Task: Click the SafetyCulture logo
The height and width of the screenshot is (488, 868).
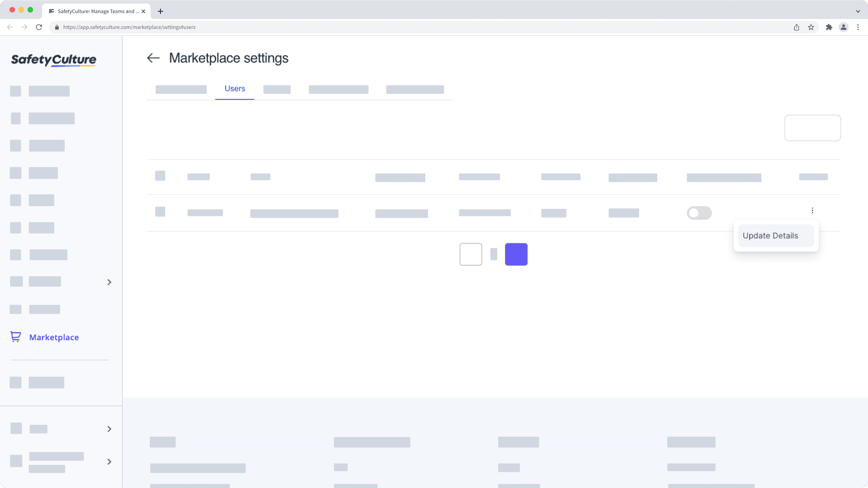Action: [53, 60]
